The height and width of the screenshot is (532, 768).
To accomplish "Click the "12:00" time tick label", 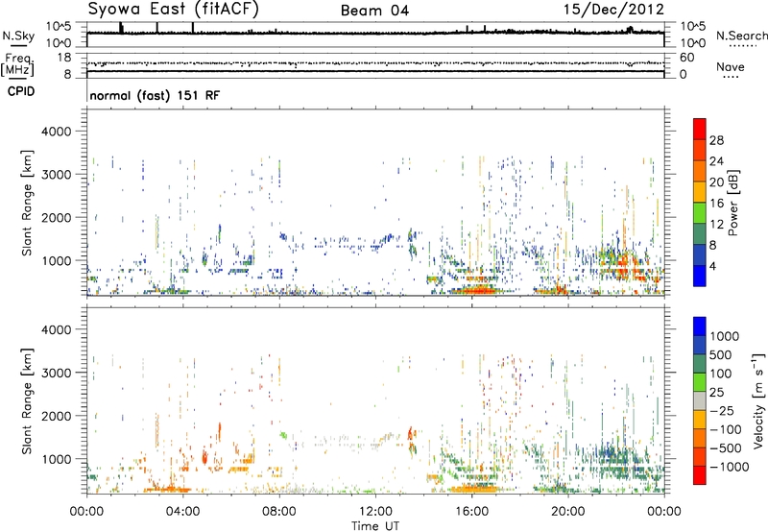I will [x=375, y=512].
